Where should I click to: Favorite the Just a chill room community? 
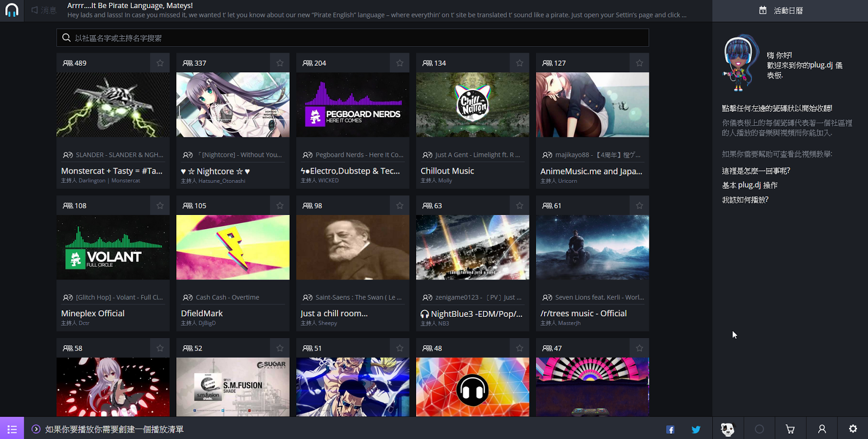click(400, 206)
